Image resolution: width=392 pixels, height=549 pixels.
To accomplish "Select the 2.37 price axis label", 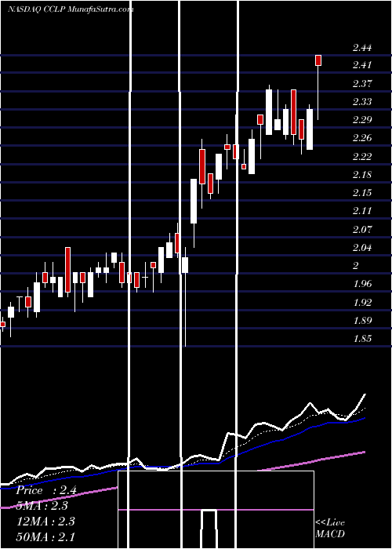I will point(362,84).
